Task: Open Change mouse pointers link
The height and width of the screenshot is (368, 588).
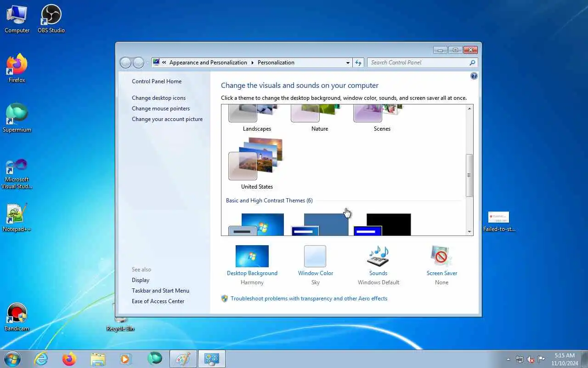Action: pyautogui.click(x=161, y=109)
